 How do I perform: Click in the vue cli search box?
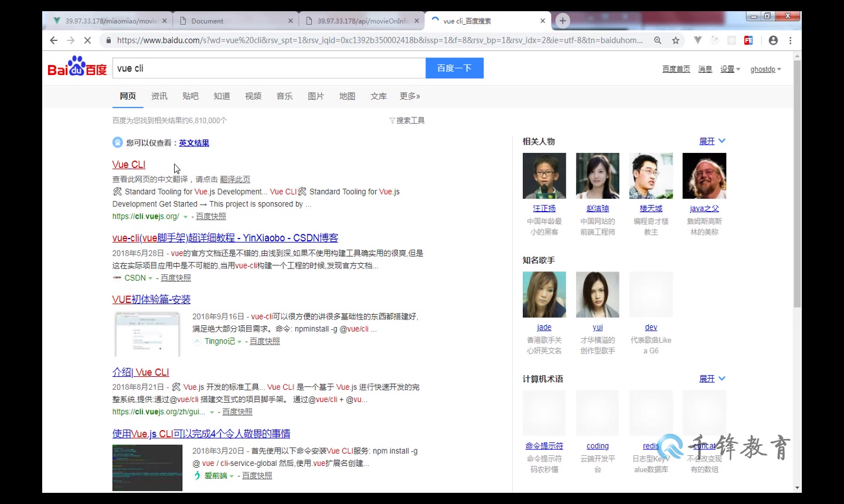268,68
